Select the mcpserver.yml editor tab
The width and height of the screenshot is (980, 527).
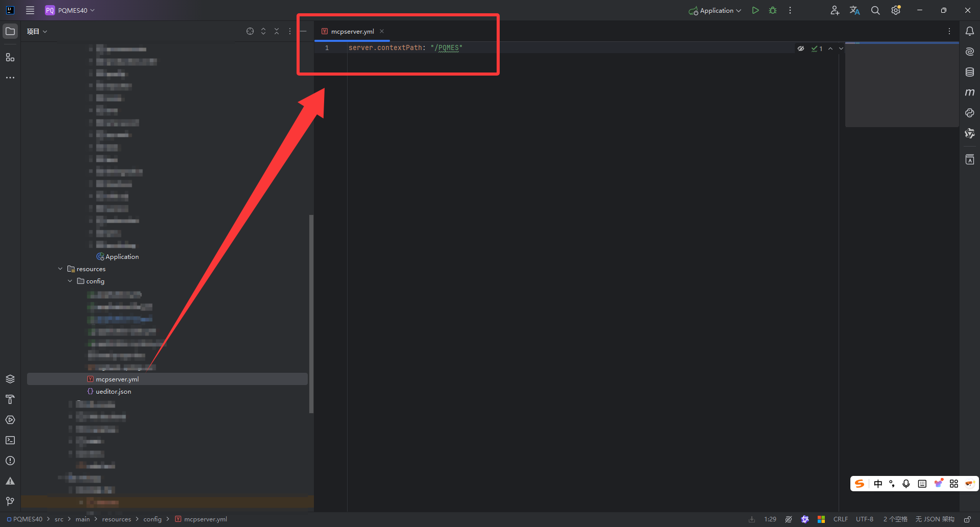pyautogui.click(x=352, y=31)
